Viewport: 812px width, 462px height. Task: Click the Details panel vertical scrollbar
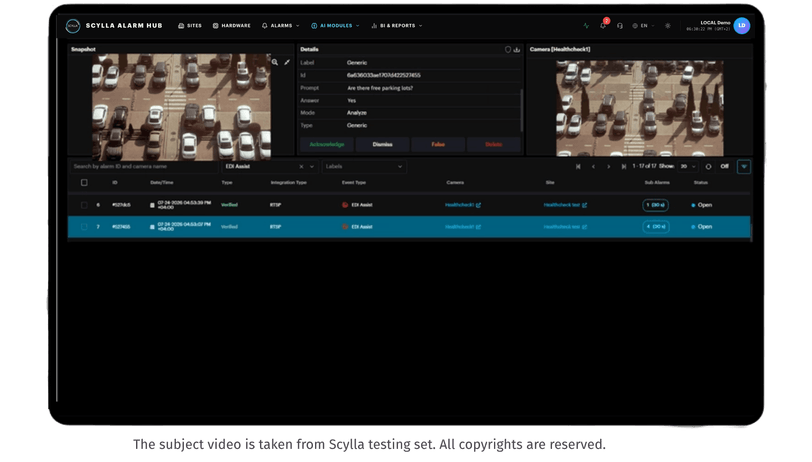point(521,110)
